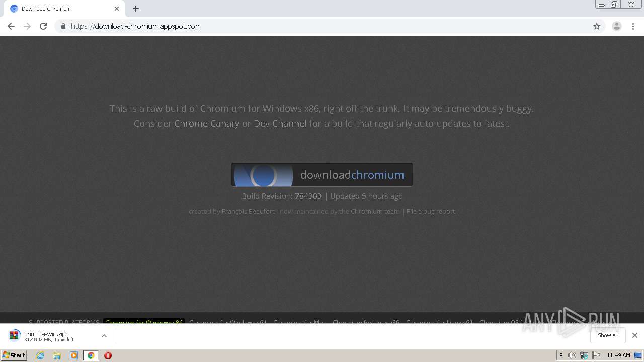This screenshot has height=362, width=644.
Task: Click the download chromium button
Action: click(x=322, y=174)
